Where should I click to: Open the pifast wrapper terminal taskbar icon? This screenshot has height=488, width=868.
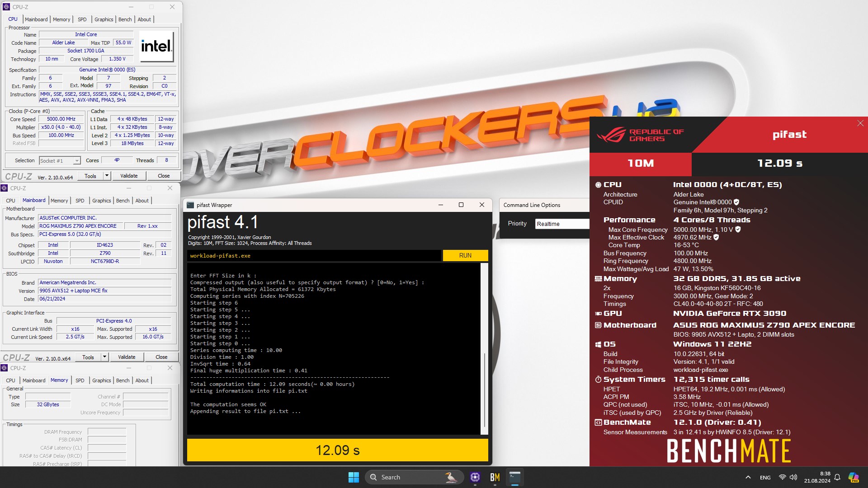(515, 477)
